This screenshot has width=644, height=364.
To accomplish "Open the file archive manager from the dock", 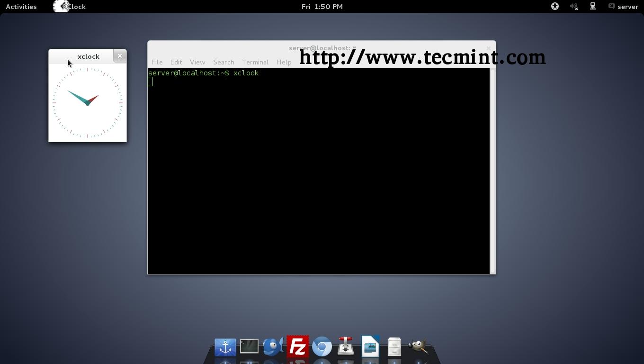I will (x=394, y=346).
